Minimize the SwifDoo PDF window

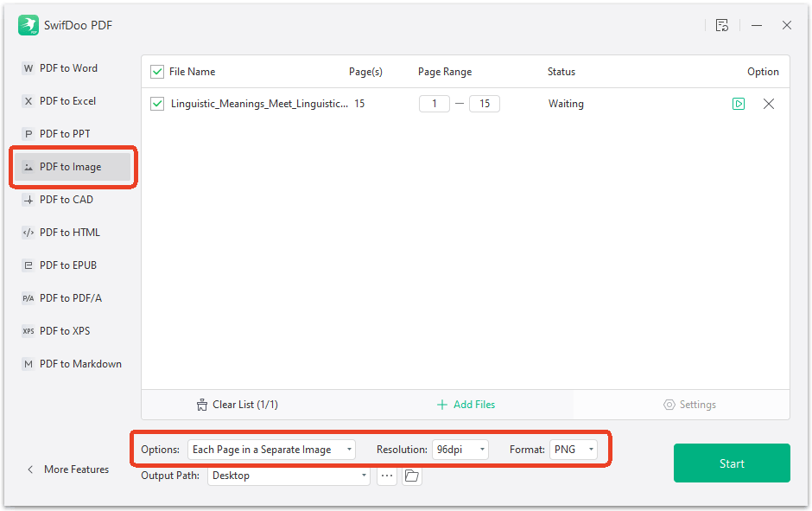click(757, 25)
